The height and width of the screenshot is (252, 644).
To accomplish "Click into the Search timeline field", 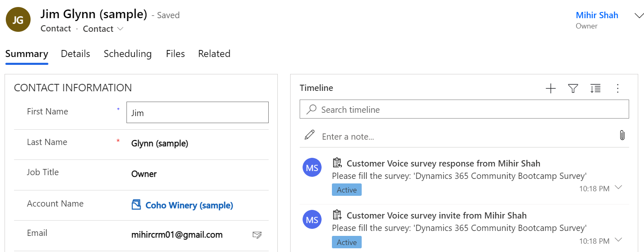I will [x=464, y=109].
